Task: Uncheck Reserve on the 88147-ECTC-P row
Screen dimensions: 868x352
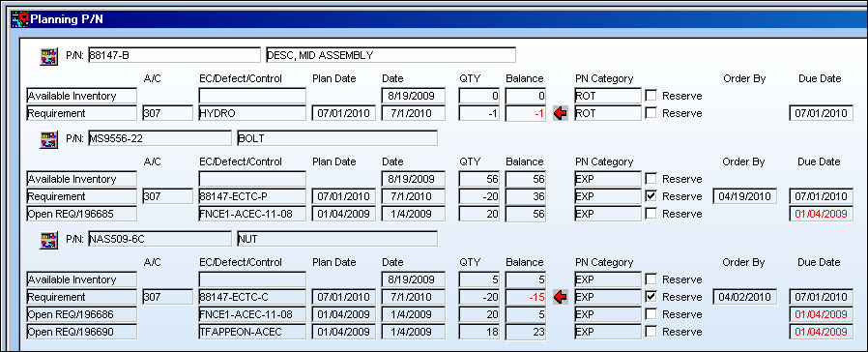Action: click(x=651, y=196)
